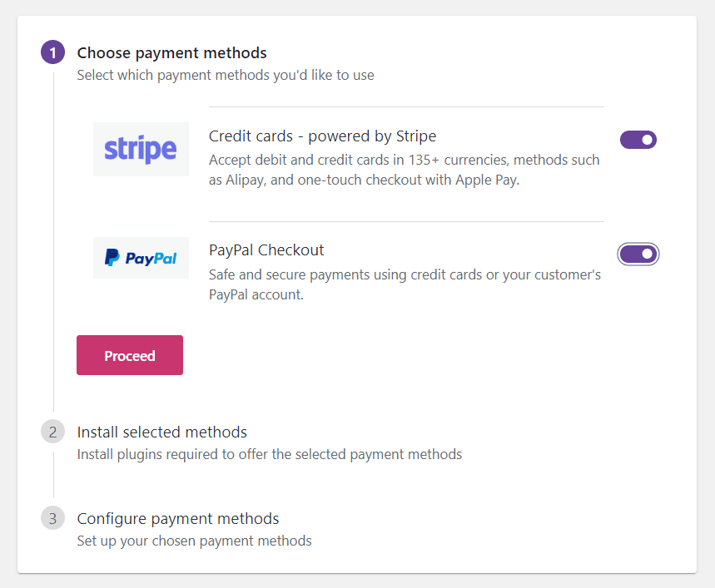Turn off the PayPal Checkout toggle
This screenshot has width=715, height=588.
(x=638, y=254)
